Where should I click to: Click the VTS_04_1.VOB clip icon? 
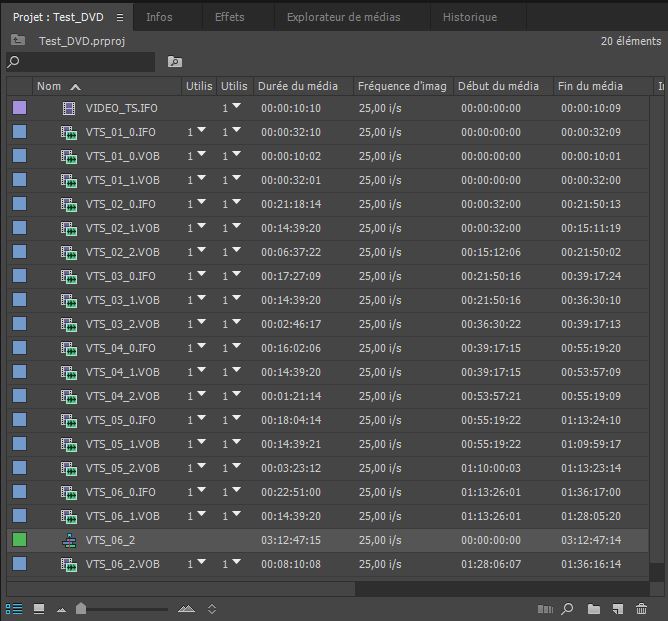69,373
